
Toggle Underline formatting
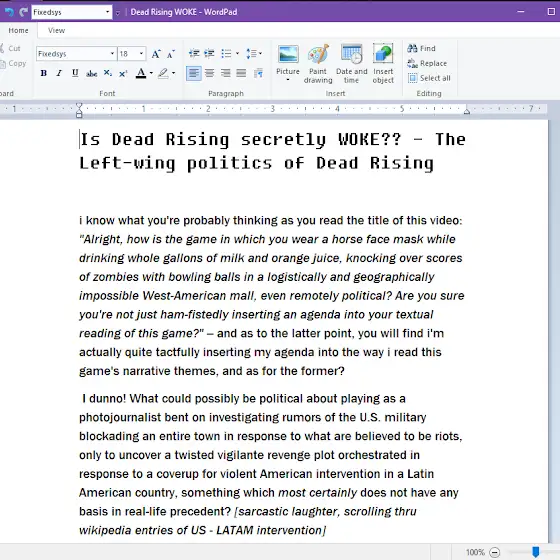pyautogui.click(x=75, y=73)
